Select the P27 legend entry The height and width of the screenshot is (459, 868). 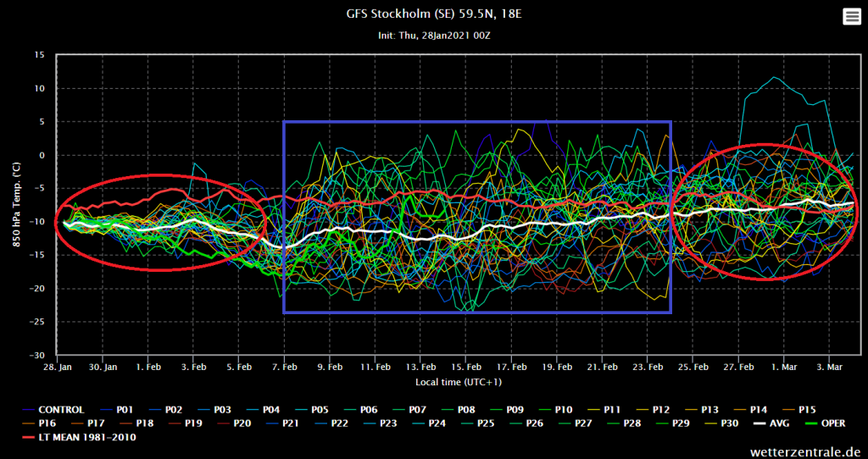click(576, 423)
